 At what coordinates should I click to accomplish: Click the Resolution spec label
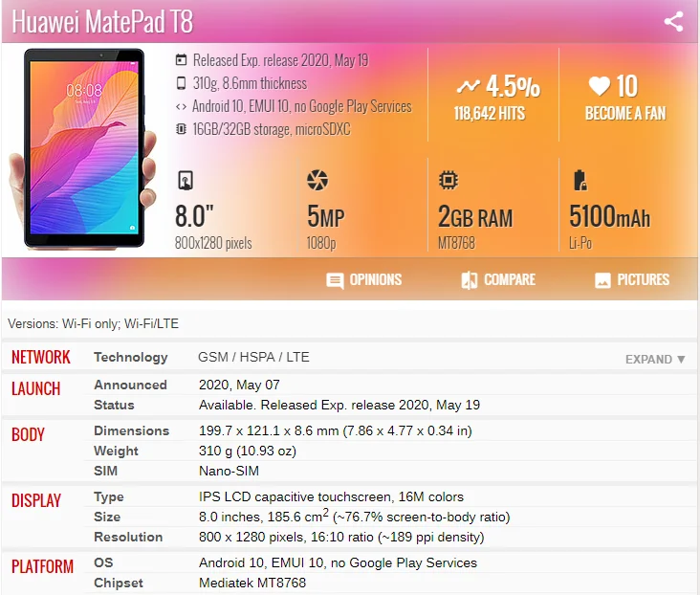click(x=128, y=537)
